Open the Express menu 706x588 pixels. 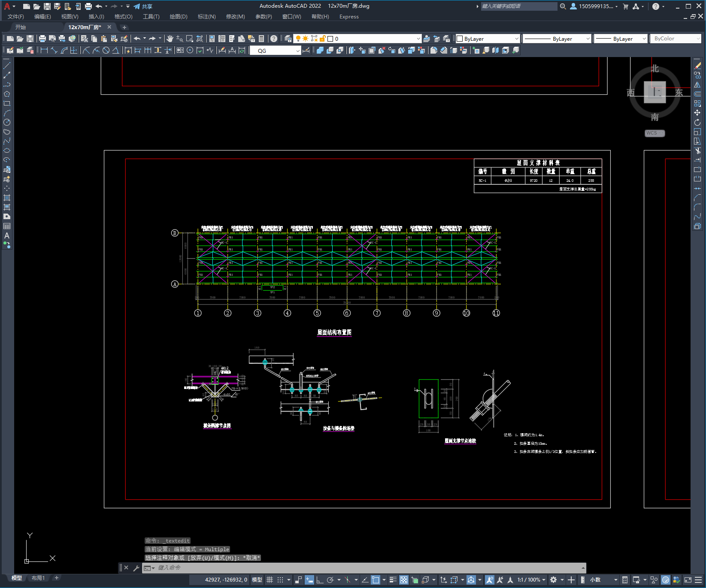349,17
